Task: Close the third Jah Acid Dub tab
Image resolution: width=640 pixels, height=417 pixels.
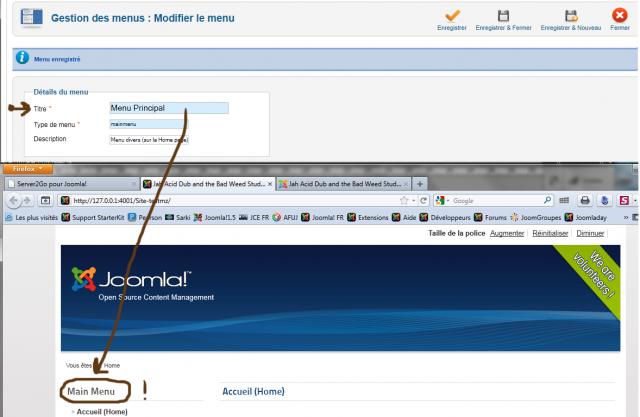Action: [x=405, y=184]
